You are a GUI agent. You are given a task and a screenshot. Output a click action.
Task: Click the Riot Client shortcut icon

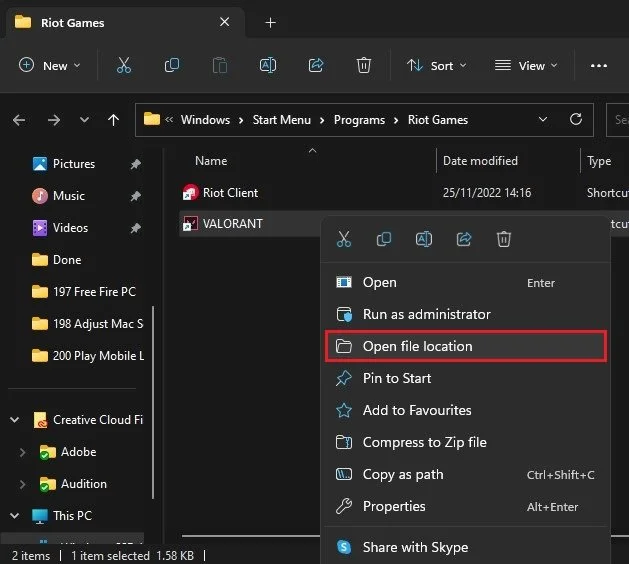pyautogui.click(x=190, y=192)
